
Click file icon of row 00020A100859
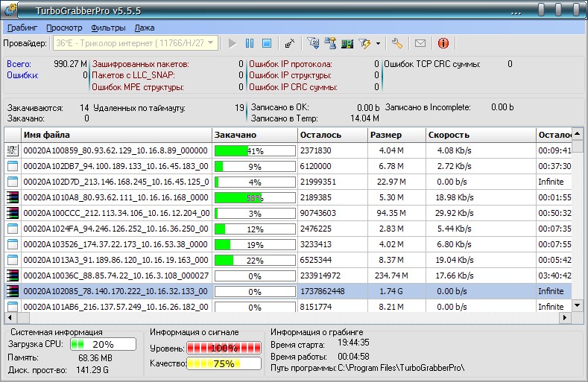point(13,150)
